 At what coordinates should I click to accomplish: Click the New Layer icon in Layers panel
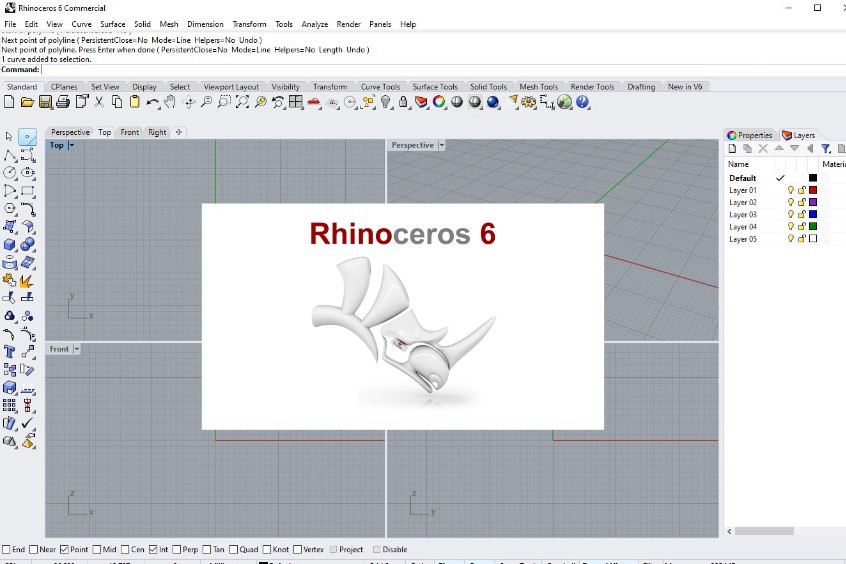(x=732, y=148)
